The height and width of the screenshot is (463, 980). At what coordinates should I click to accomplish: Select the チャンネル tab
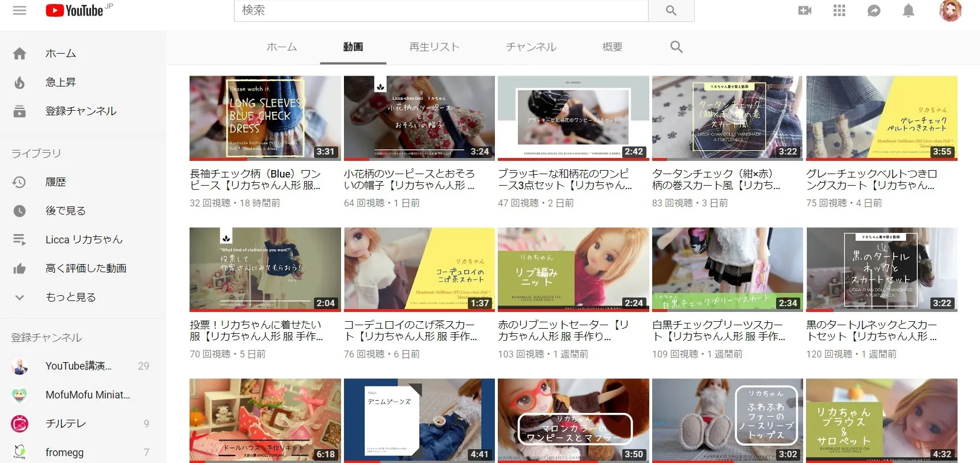(531, 47)
